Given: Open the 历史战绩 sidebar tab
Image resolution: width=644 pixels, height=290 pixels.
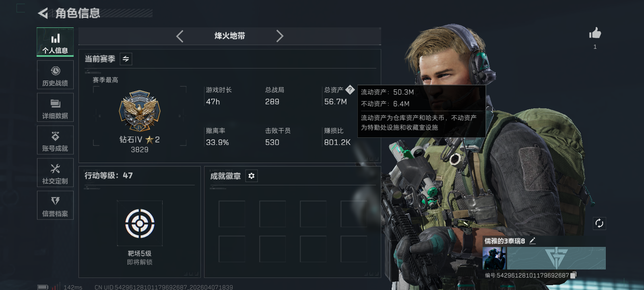Looking at the screenshot, I should (x=55, y=75).
